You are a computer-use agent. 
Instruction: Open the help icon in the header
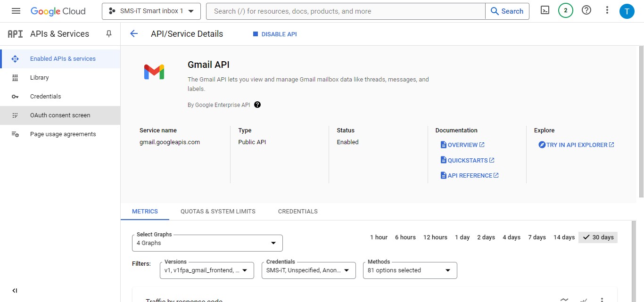pyautogui.click(x=586, y=10)
